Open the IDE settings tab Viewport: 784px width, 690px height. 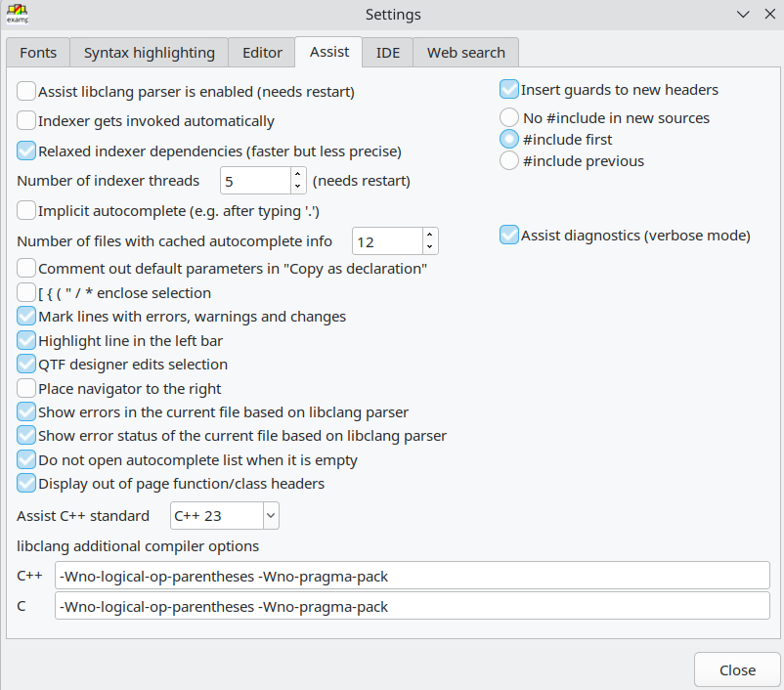tap(387, 53)
